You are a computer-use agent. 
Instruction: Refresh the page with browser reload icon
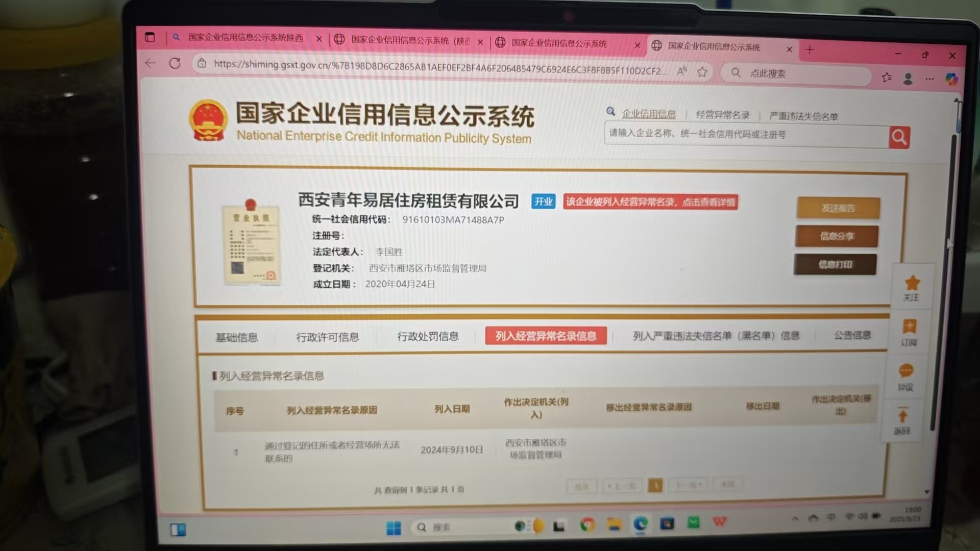click(175, 63)
